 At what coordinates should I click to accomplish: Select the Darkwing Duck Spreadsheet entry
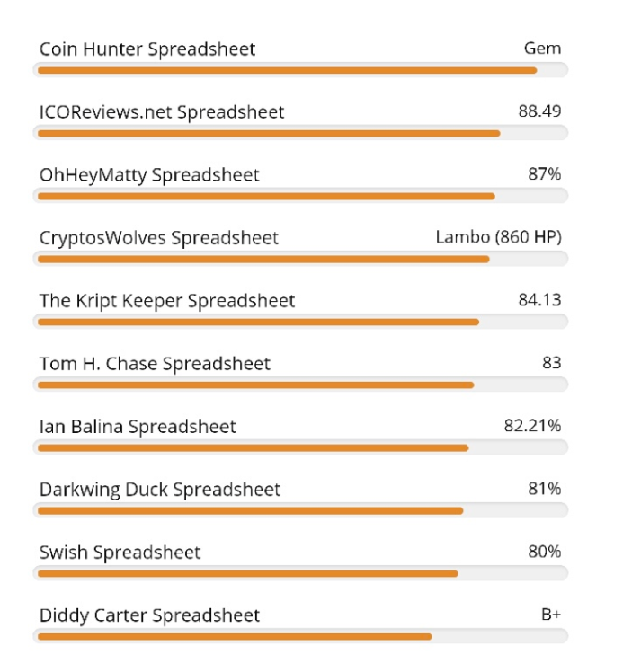tap(160, 490)
